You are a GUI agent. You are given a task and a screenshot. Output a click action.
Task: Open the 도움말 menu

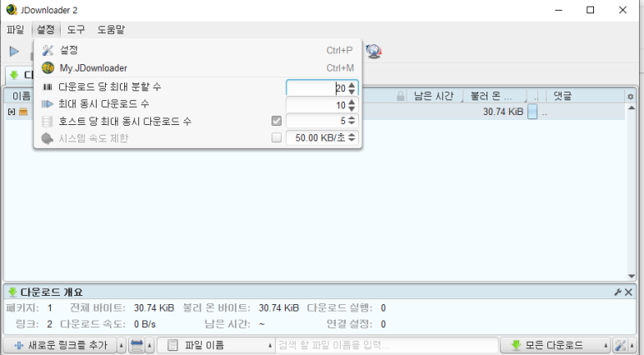pos(111,30)
